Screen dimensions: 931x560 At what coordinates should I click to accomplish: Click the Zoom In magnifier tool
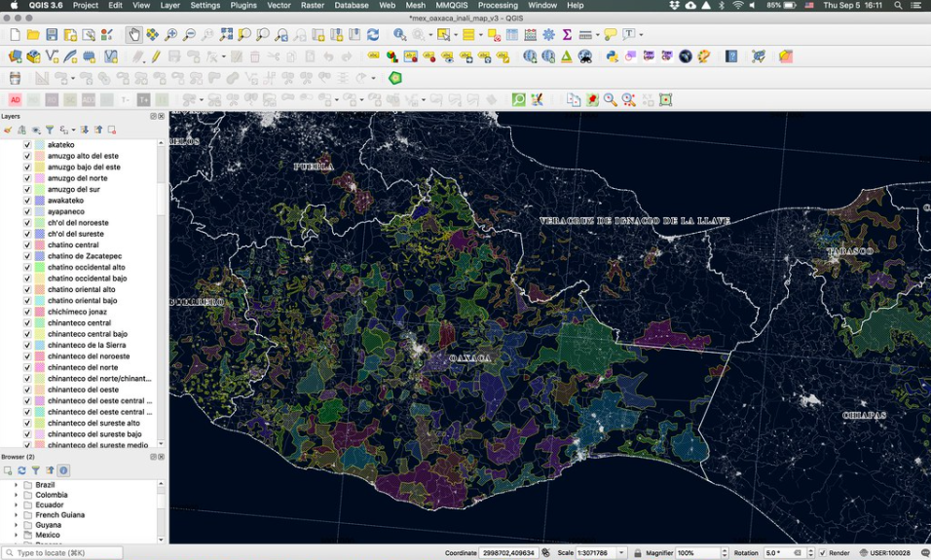pyautogui.click(x=171, y=35)
